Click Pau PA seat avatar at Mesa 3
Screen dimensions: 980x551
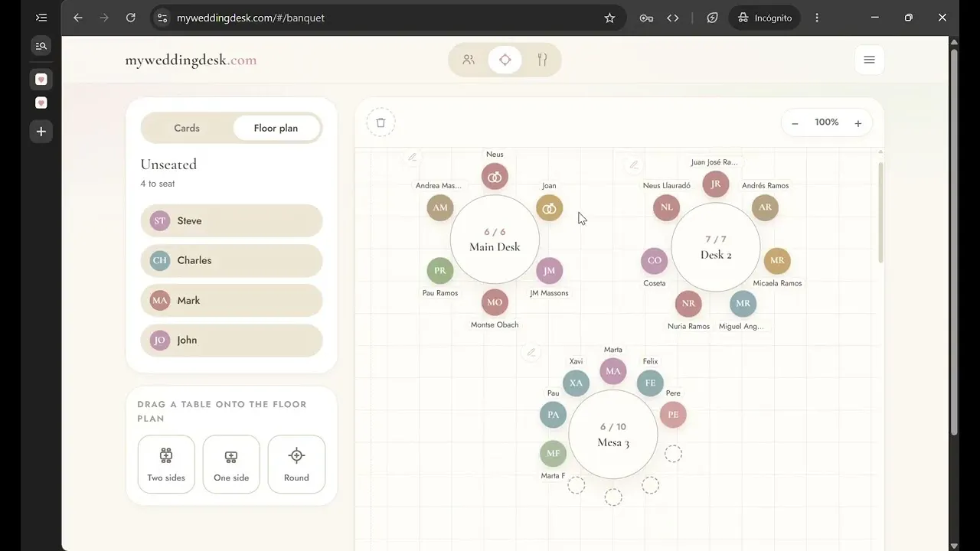pos(553,415)
